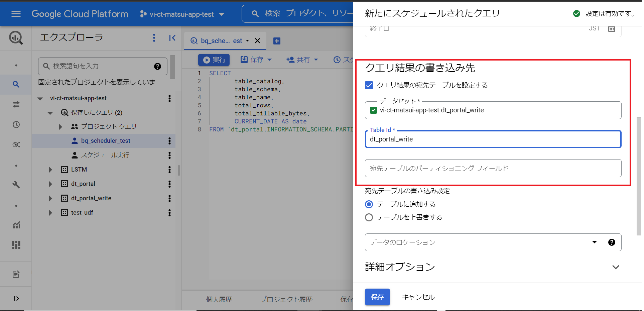Image resolution: width=644 pixels, height=311 pixels.
Task: Open options for スケジュール実行 query
Action: pyautogui.click(x=169, y=155)
